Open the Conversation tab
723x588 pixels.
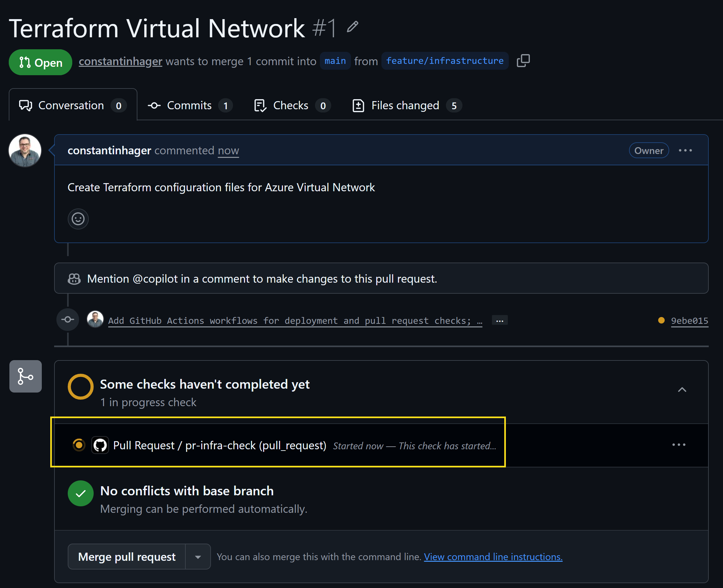pos(73,105)
